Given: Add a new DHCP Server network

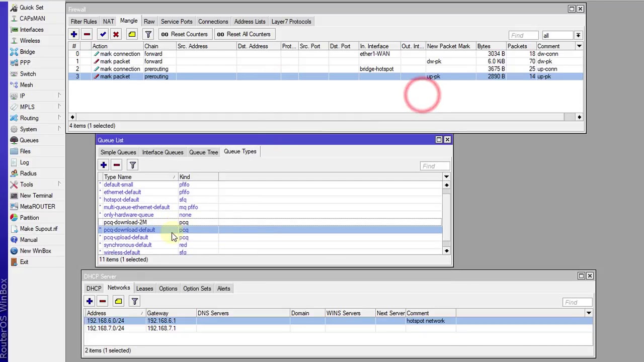Looking at the screenshot, I should click(x=89, y=301).
